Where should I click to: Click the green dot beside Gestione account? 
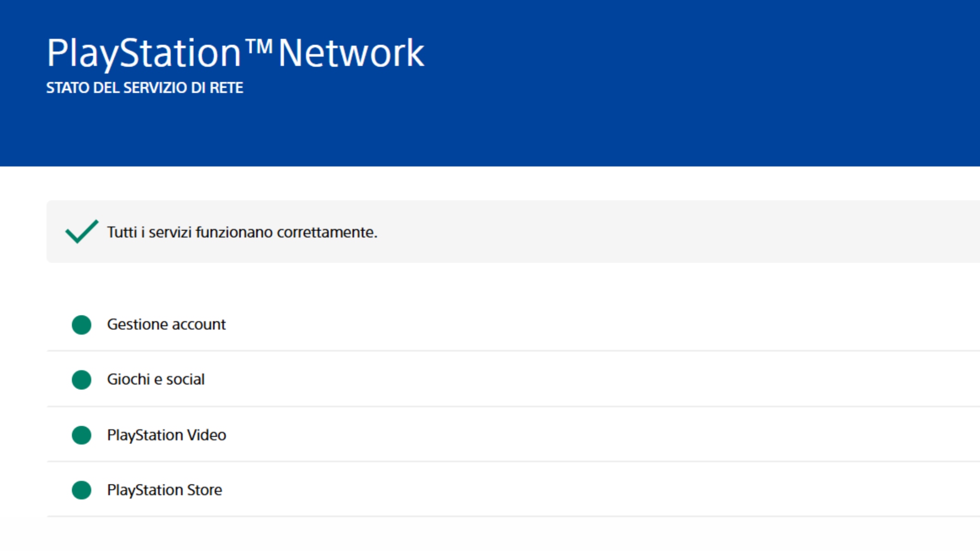(x=82, y=325)
